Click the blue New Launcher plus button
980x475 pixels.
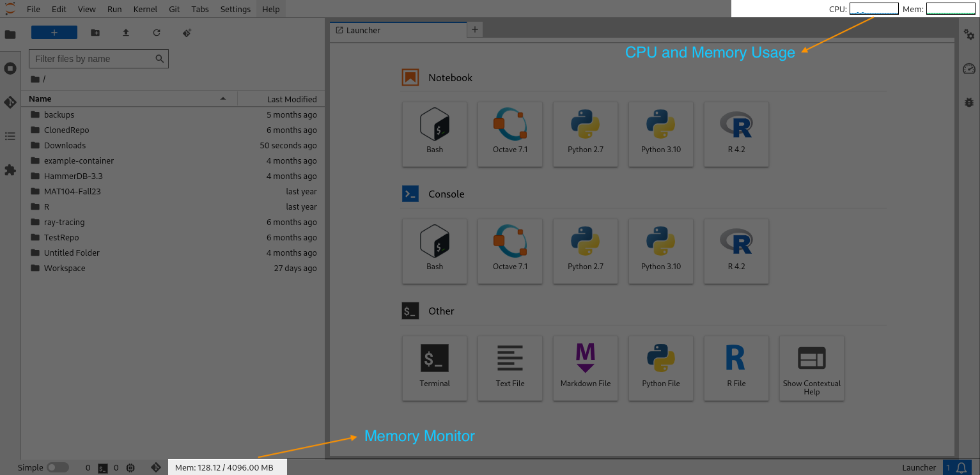pos(54,33)
